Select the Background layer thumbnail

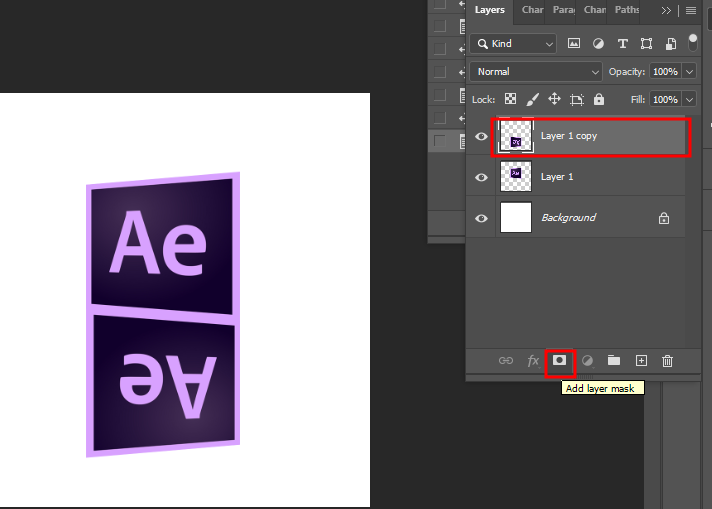516,217
